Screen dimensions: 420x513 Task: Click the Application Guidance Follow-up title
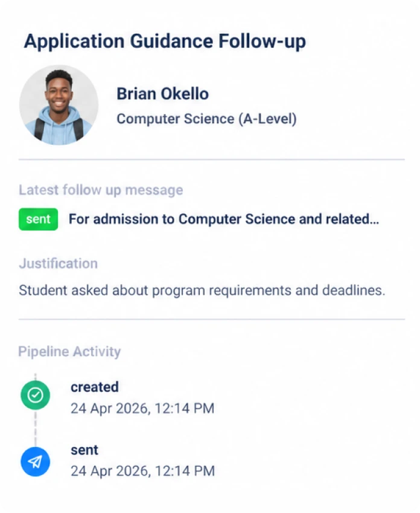click(x=165, y=41)
